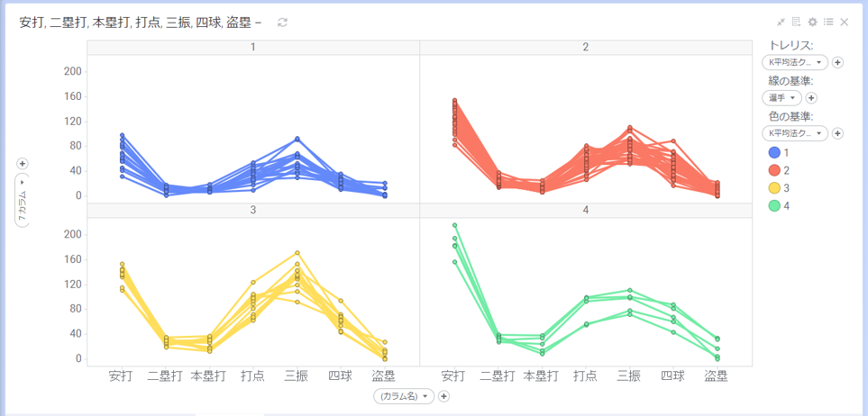Open the data table document icon

[x=796, y=23]
